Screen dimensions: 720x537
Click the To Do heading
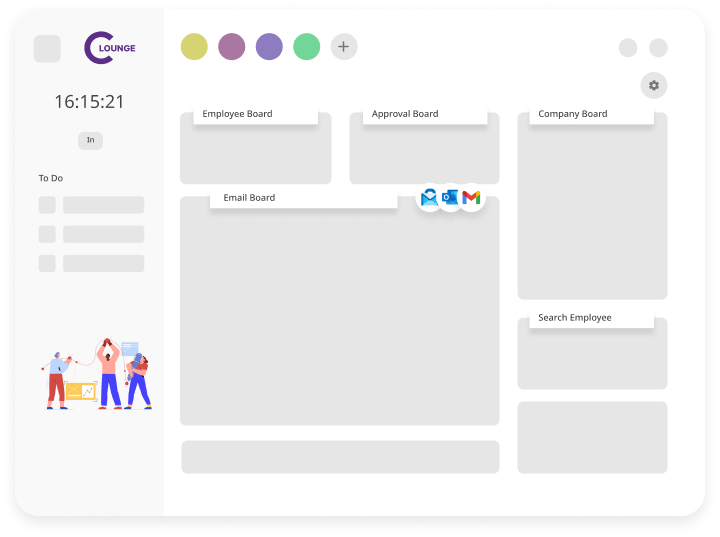pyautogui.click(x=51, y=178)
